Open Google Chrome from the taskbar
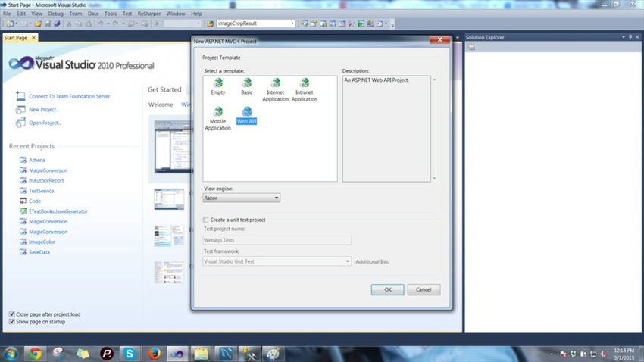Image resolution: width=644 pixels, height=362 pixels. point(35,354)
